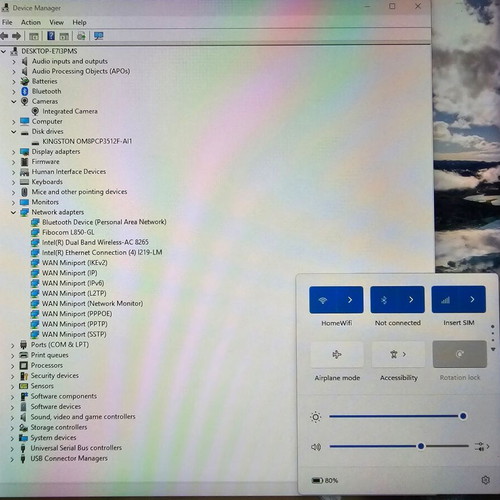Click the DESKTOP-E7I3PMS computer icon

click(x=14, y=51)
